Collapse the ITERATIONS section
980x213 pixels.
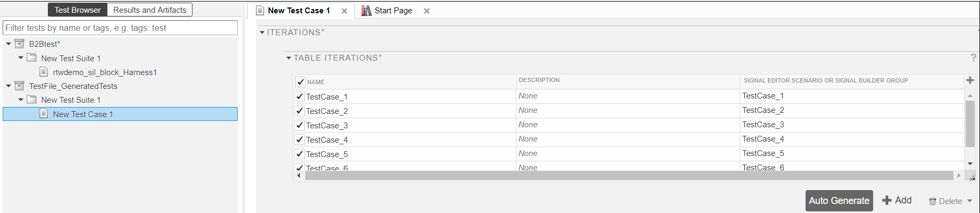(262, 32)
